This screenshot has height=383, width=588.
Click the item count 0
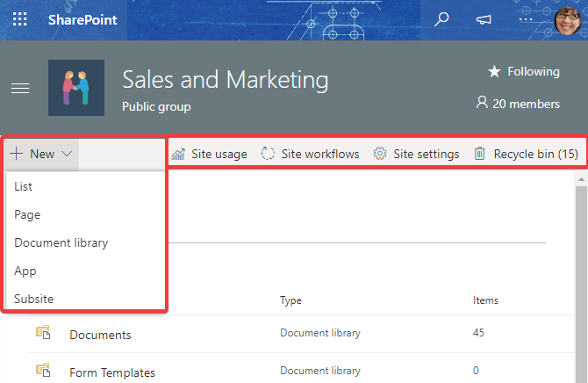point(476,371)
